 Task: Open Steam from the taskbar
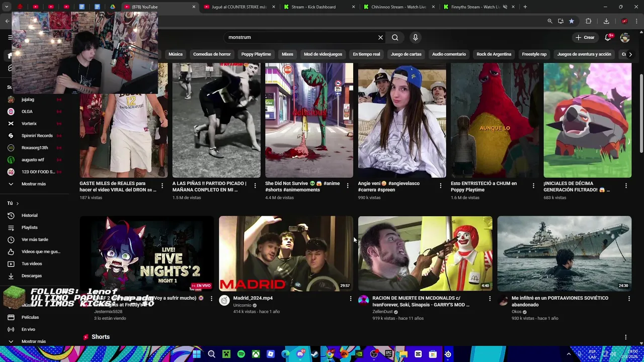pos(315,354)
